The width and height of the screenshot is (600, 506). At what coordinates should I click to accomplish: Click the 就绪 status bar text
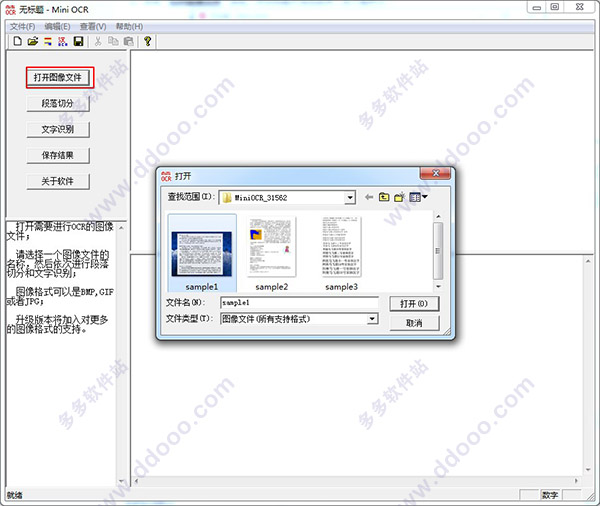coord(15,495)
